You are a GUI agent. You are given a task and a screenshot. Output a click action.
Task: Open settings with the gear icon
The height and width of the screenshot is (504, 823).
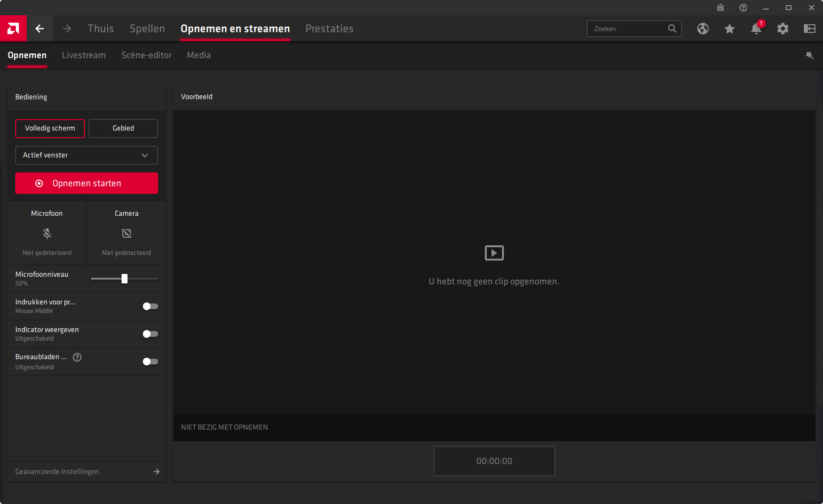pyautogui.click(x=783, y=29)
